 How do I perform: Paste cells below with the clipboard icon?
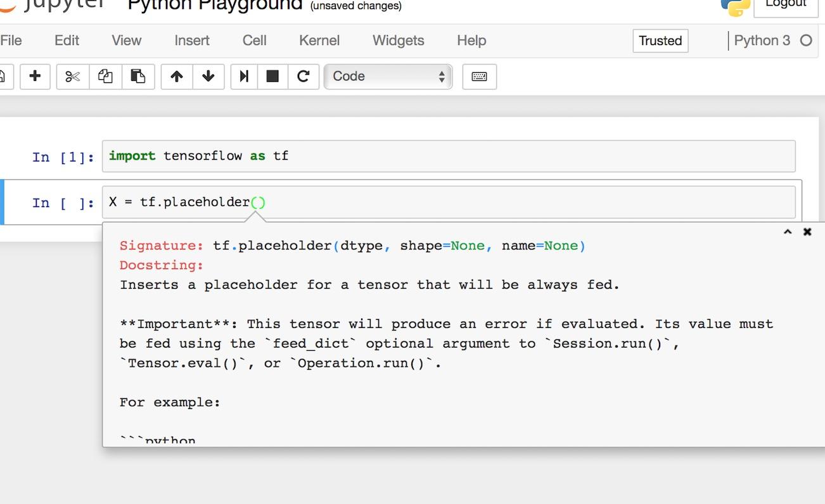(137, 77)
